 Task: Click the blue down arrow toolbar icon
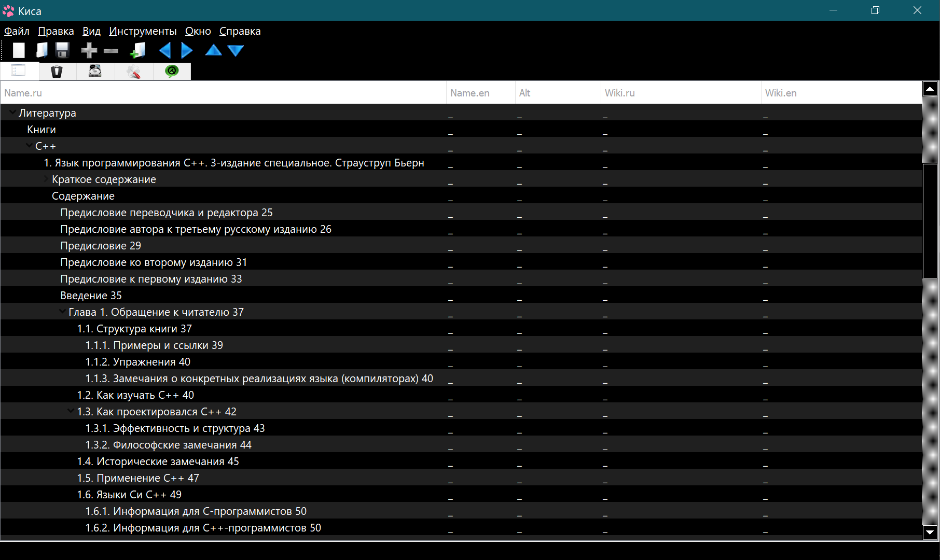click(x=236, y=50)
